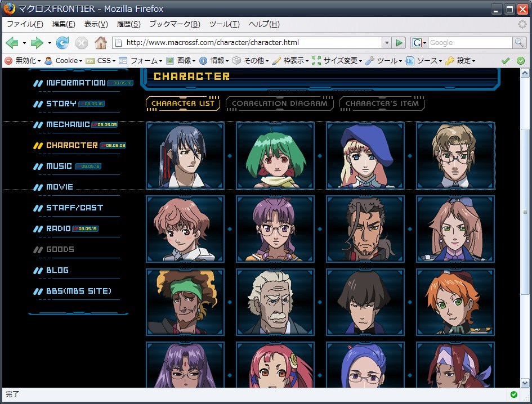The height and width of the screenshot is (404, 532).
Task: Click the green Go arrow beside address bar
Action: tap(399, 43)
